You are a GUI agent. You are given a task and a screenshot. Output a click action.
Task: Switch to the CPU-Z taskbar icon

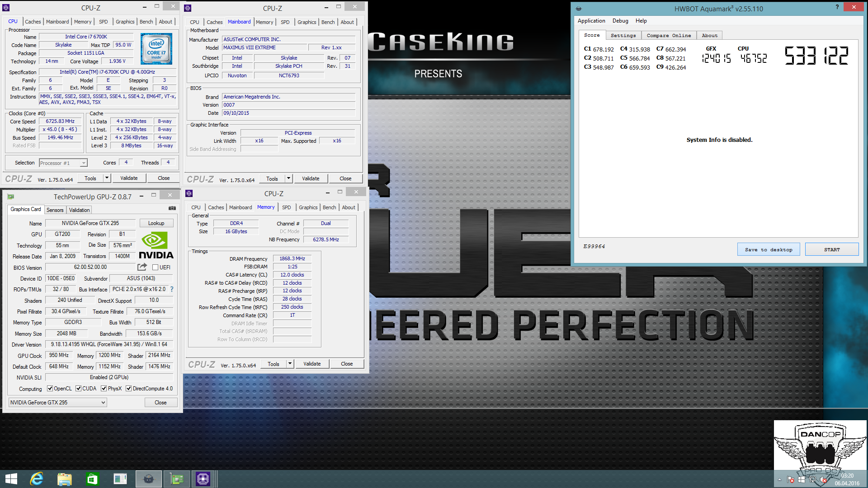click(x=203, y=479)
